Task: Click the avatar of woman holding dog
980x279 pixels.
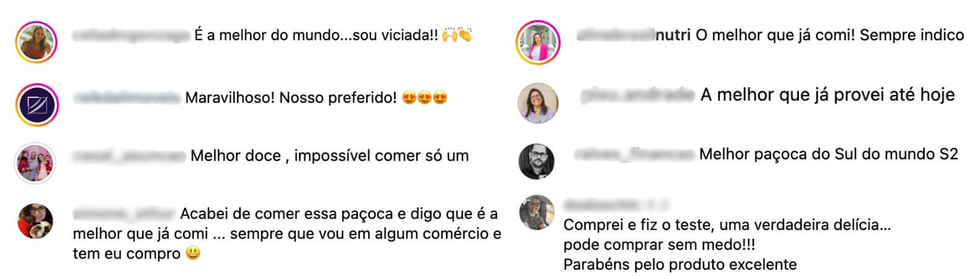Action: coord(35,221)
